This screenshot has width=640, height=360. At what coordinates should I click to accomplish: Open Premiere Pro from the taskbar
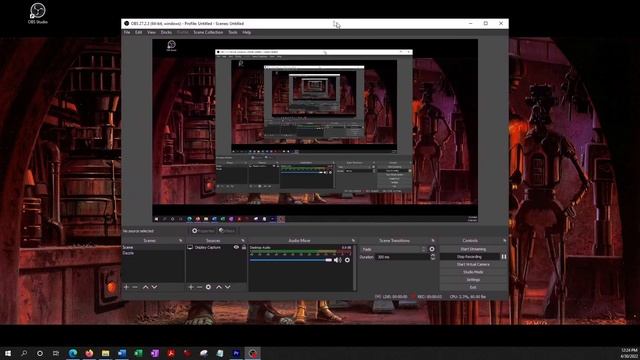click(236, 353)
